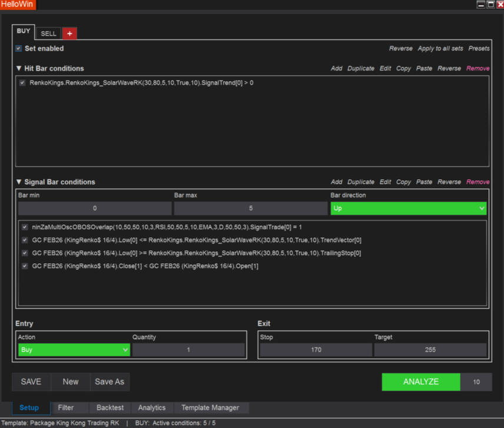Uncheck the Set enabled checkbox
This screenshot has width=504, height=428.
pos(19,48)
